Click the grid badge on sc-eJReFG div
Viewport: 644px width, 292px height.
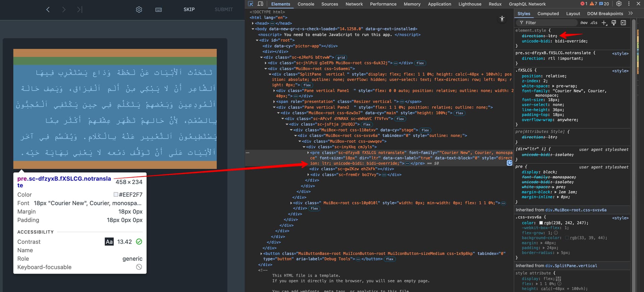click(x=341, y=57)
